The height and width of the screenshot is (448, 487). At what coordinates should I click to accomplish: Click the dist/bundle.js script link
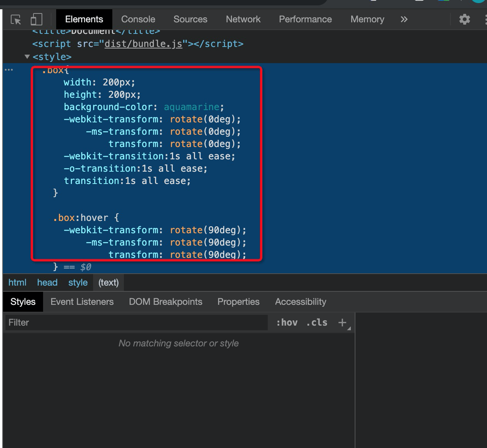143,44
